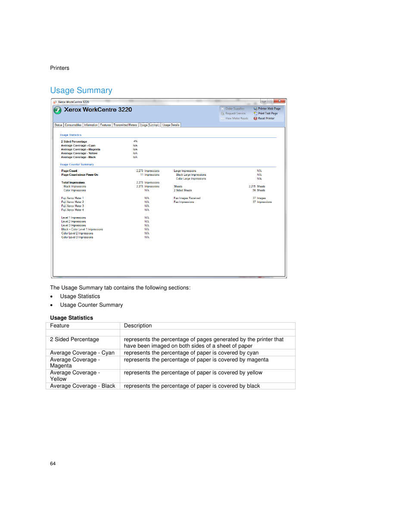The width and height of the screenshot is (411, 532).
Task: Select Black + Color Level 1 Impressions
Action: click(82, 229)
